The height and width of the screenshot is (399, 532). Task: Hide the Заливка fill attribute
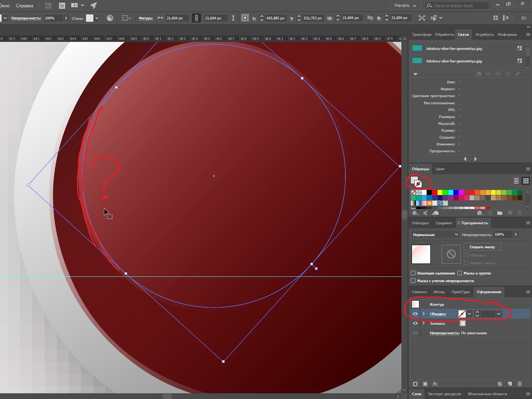(415, 323)
